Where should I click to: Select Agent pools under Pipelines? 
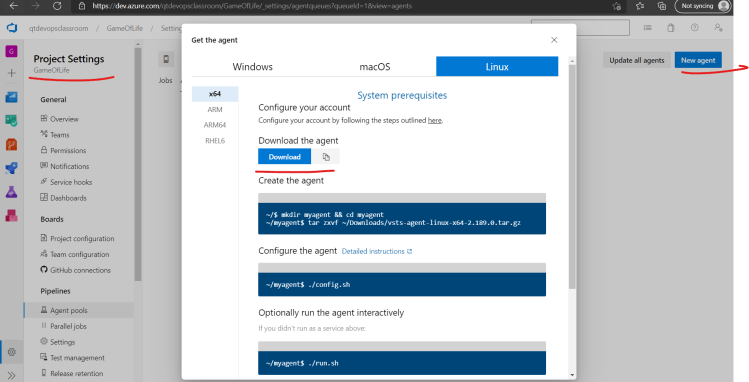click(79, 310)
